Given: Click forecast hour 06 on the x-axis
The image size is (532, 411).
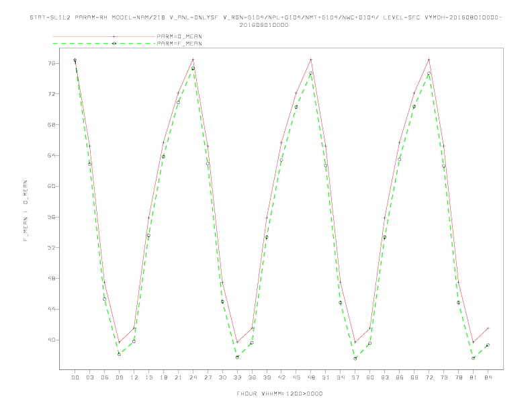Looking at the screenshot, I should point(105,377).
